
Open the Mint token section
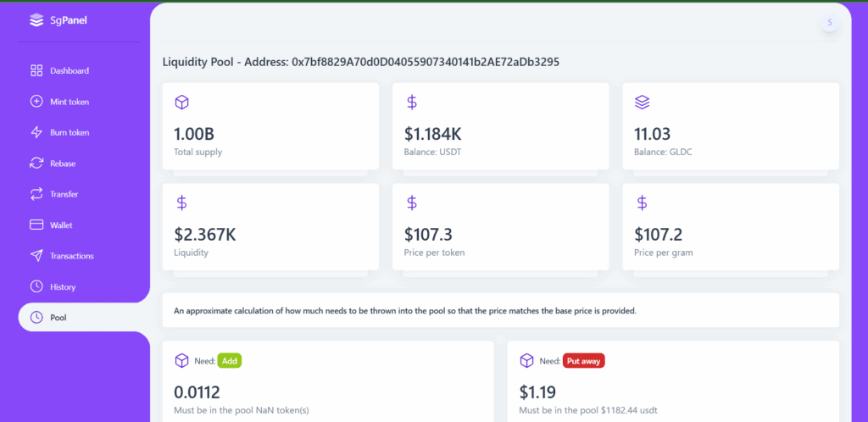(x=70, y=102)
